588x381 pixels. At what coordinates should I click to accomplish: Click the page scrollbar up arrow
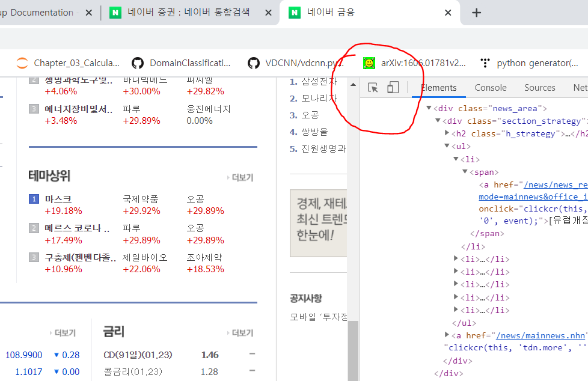click(x=354, y=85)
